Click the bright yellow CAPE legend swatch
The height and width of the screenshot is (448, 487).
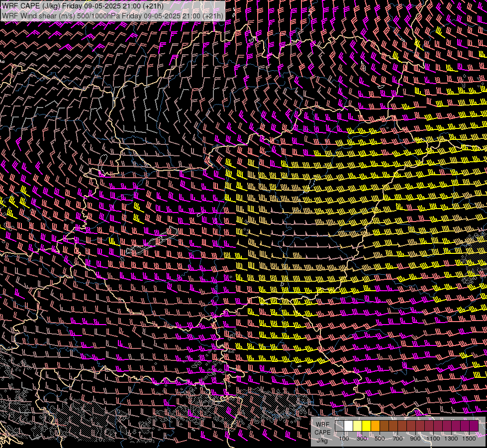coord(367,426)
